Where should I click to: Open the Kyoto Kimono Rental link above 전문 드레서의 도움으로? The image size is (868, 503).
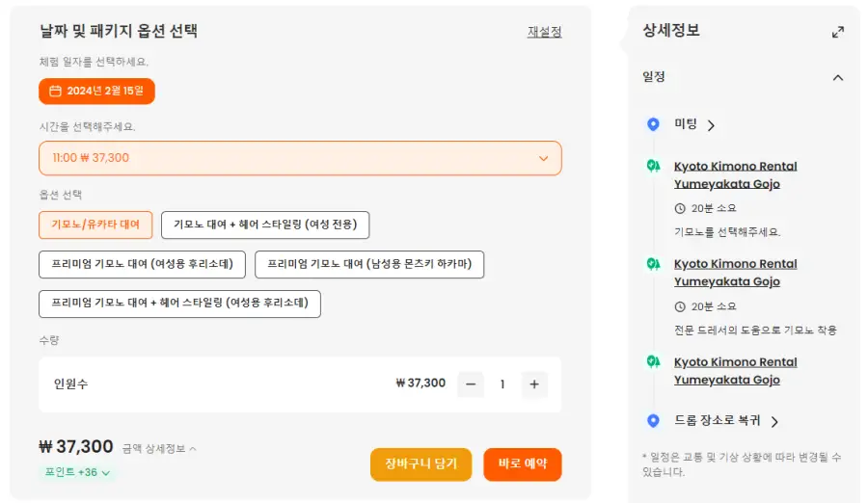point(735,273)
